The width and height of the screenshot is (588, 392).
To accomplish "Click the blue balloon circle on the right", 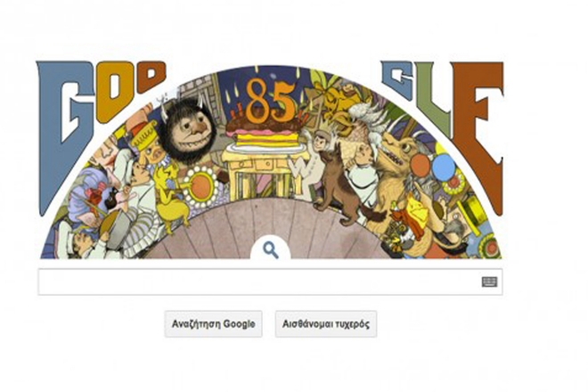I will 444,167.
